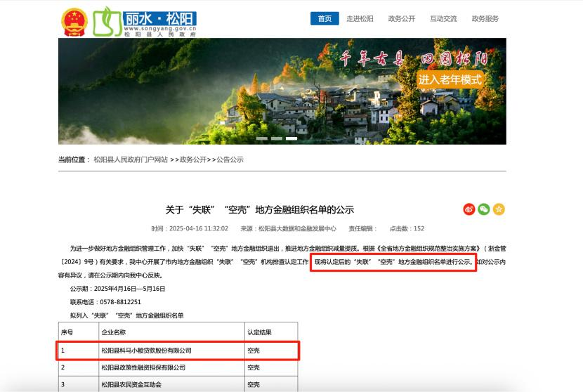
Task: Click the 公告公示 breadcrumb link
Action: (x=230, y=160)
